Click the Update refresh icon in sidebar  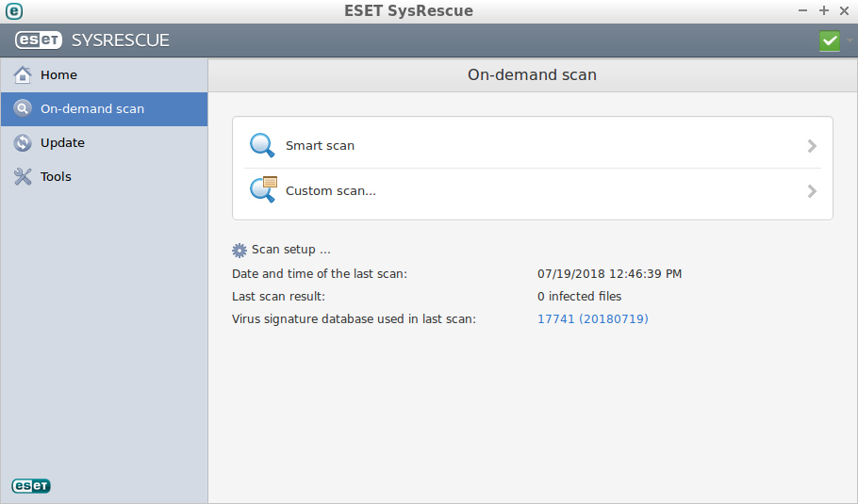click(x=23, y=142)
